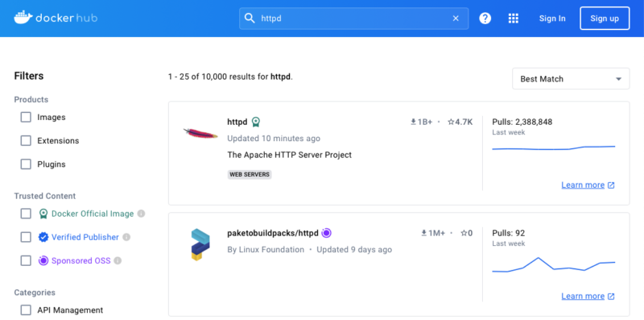The width and height of the screenshot is (644, 320).
Task: Click the 'Pulls: 92' text
Action: (x=509, y=233)
